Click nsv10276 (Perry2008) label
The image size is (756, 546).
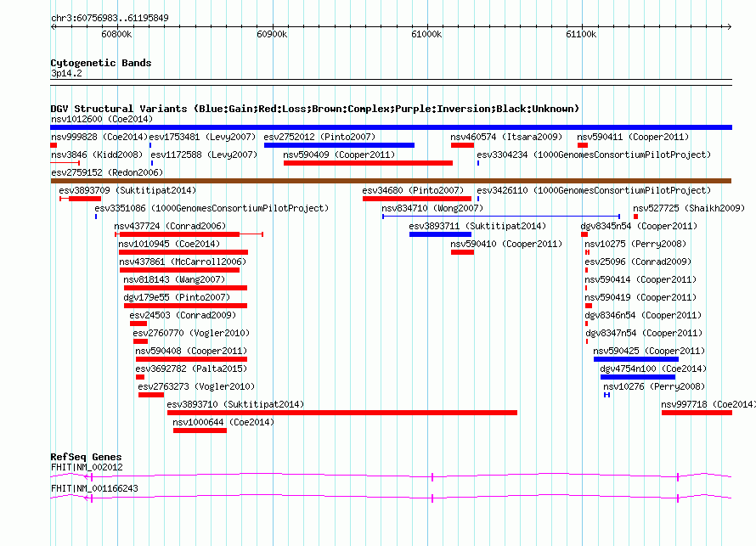[x=654, y=386]
